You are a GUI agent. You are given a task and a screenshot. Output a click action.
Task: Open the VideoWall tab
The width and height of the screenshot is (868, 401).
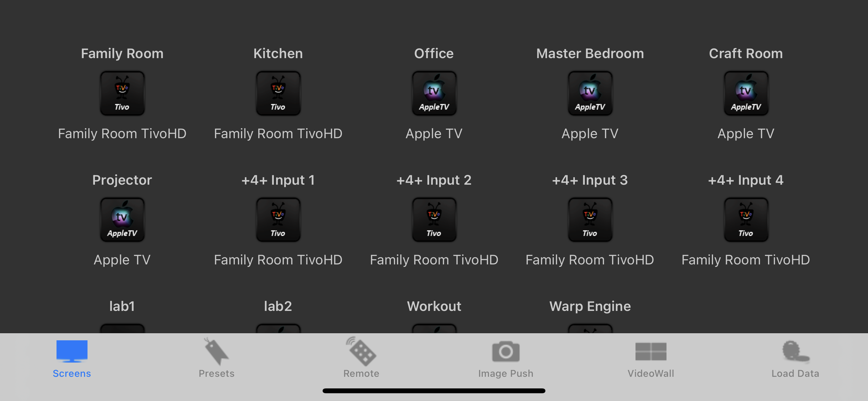point(651,358)
